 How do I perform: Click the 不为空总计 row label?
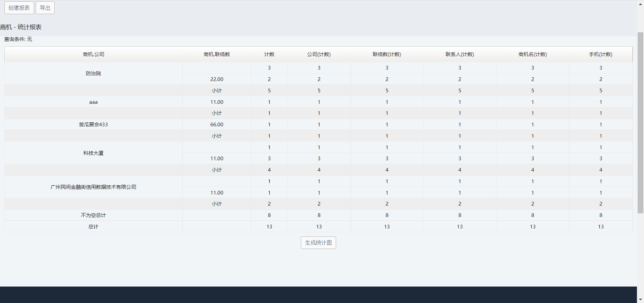click(94, 215)
